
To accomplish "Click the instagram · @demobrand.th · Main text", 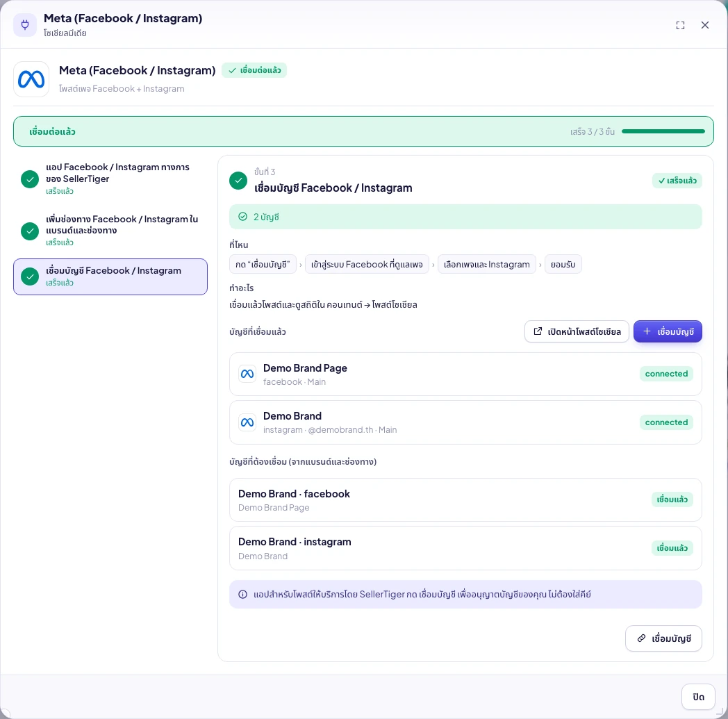I will (x=330, y=430).
